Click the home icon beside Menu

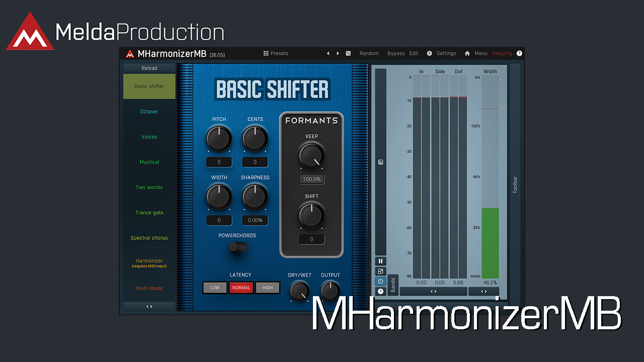[467, 53]
